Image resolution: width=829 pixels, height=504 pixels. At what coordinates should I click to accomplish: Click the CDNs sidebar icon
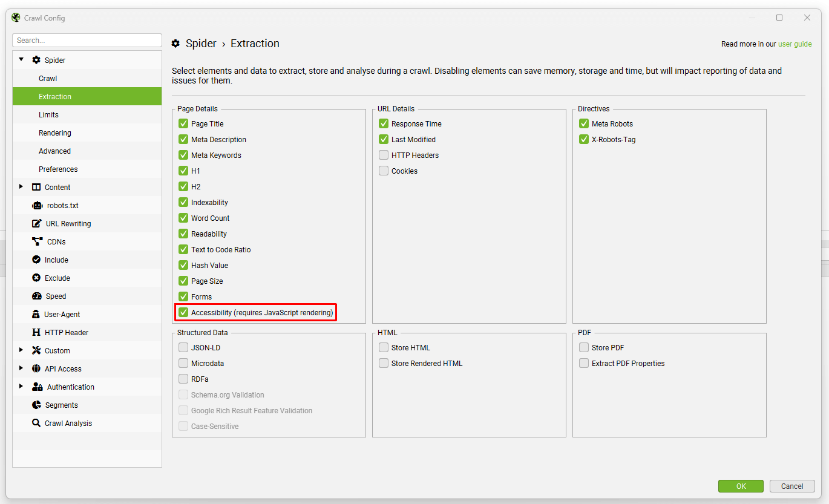pyautogui.click(x=36, y=241)
